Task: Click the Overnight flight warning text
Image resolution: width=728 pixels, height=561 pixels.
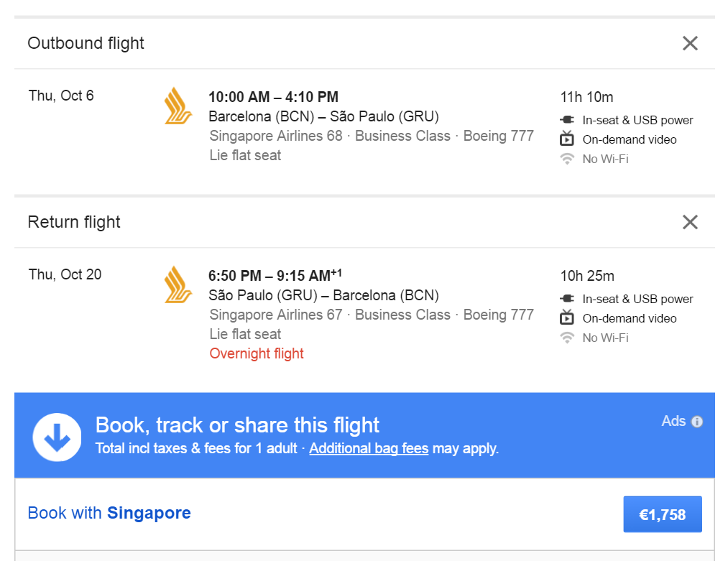Action: 257,353
